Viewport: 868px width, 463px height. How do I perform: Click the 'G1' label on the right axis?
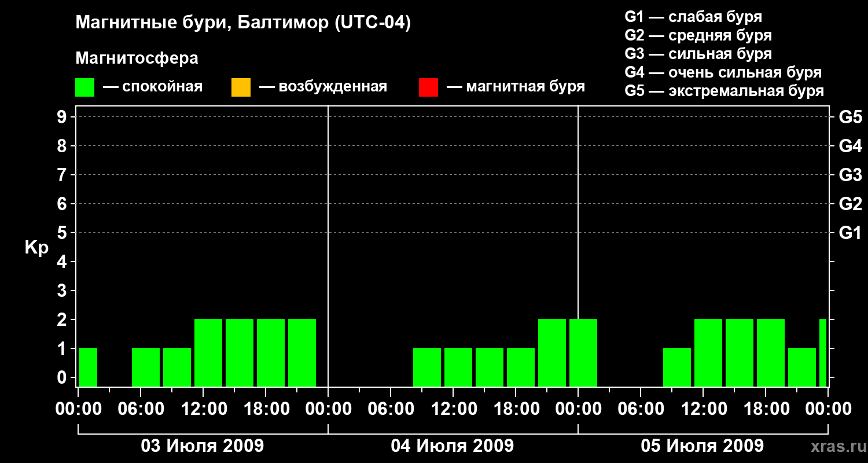pos(850,233)
